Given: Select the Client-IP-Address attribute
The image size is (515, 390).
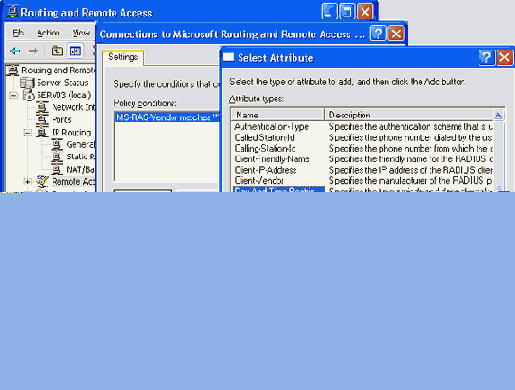Looking at the screenshot, I should tap(265, 170).
